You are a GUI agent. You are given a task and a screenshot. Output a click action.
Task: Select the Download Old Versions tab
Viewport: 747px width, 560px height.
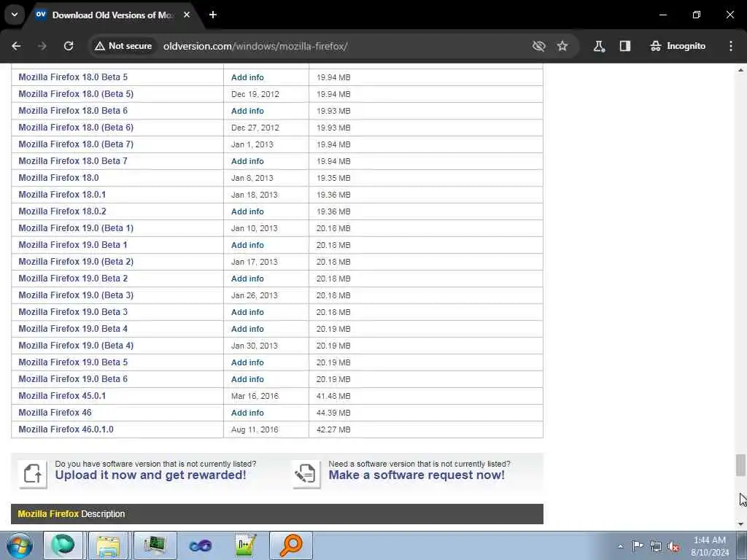(113, 15)
